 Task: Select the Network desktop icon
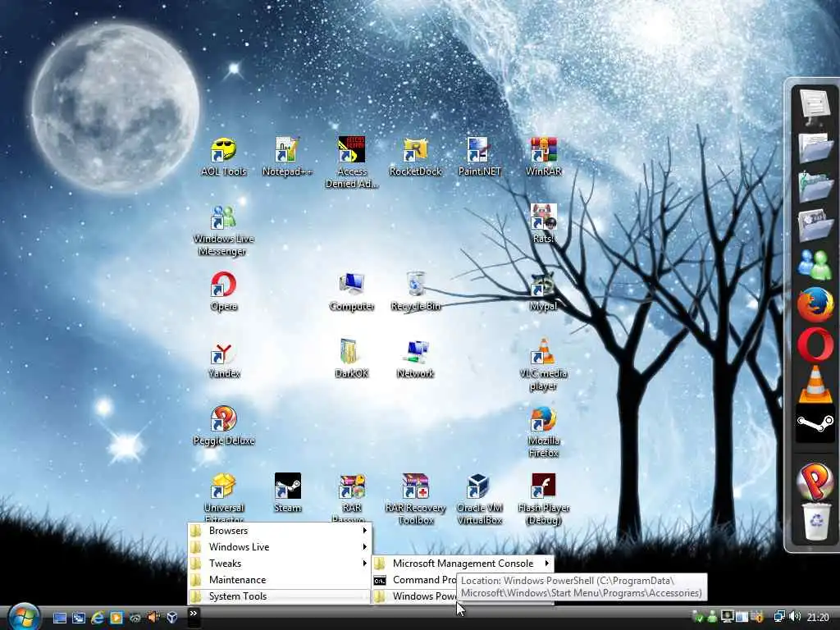[x=415, y=359]
